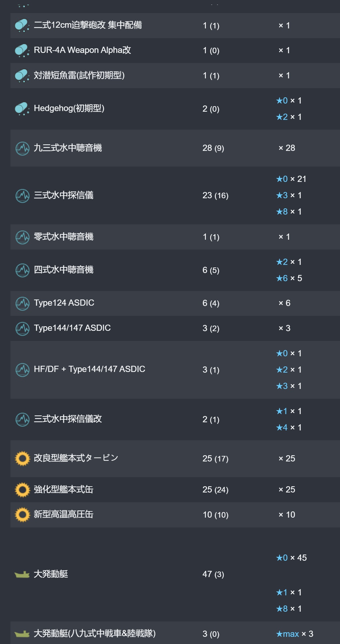Click the 47 (3) count for 大発動艇

[x=213, y=574]
